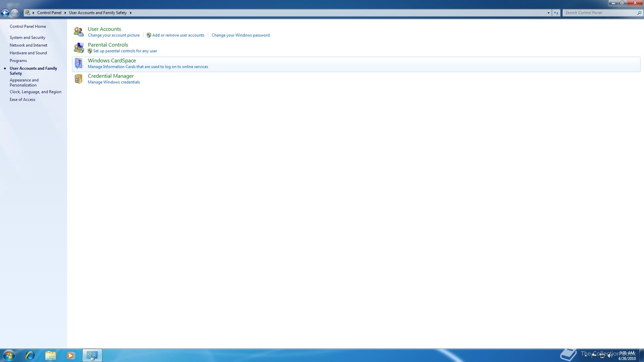Screen dimensions: 644x362
Task: Click Set up parental controls for any user
Action: [125, 51]
